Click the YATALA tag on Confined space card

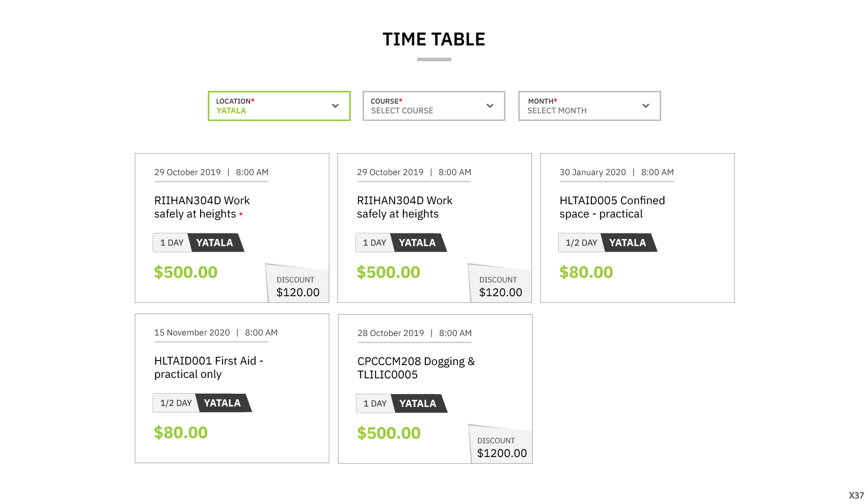pos(628,243)
